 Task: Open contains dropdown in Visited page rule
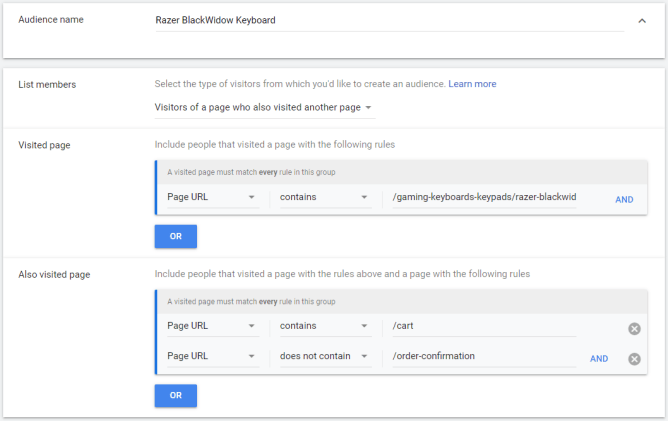325,197
